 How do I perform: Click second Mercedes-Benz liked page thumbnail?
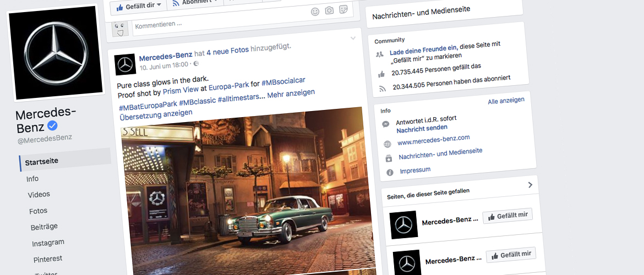(407, 263)
